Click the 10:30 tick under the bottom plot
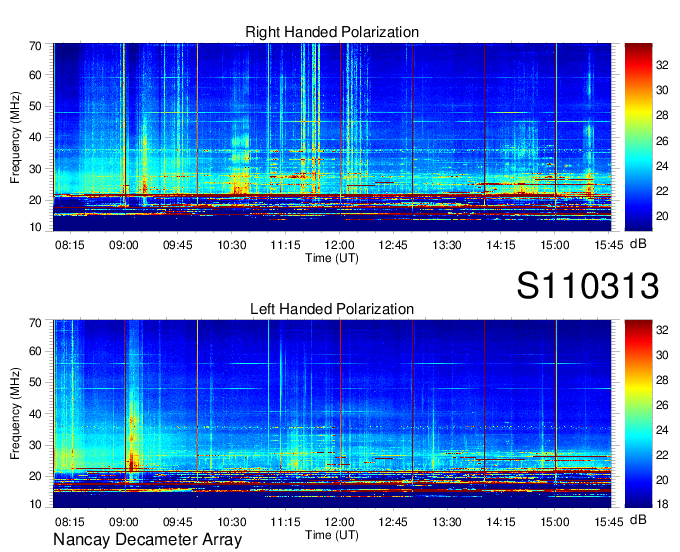Image resolution: width=680 pixels, height=552 pixels. click(x=232, y=522)
